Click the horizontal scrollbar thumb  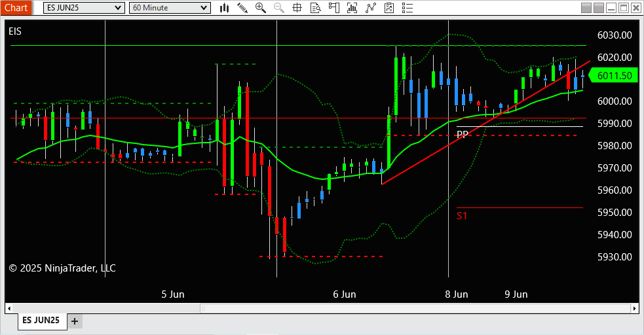pos(415,308)
